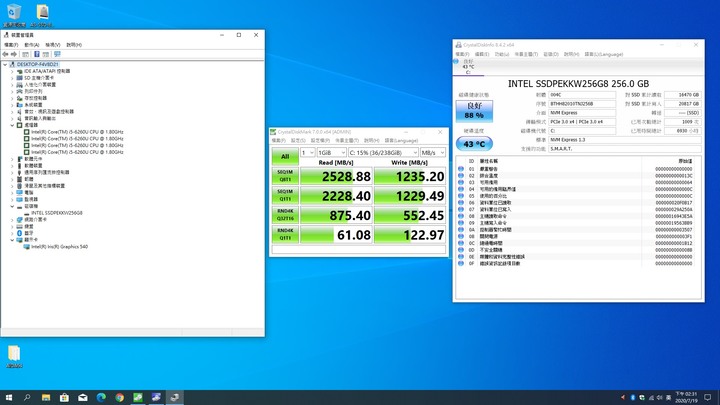Open taskbar Search
This screenshot has width=720, height=405.
click(x=27, y=397)
